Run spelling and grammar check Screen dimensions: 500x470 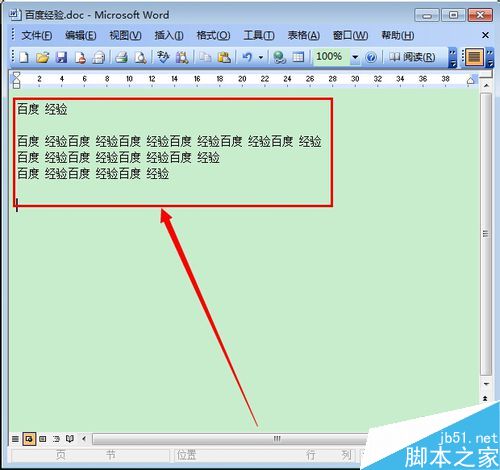pyautogui.click(x=163, y=57)
